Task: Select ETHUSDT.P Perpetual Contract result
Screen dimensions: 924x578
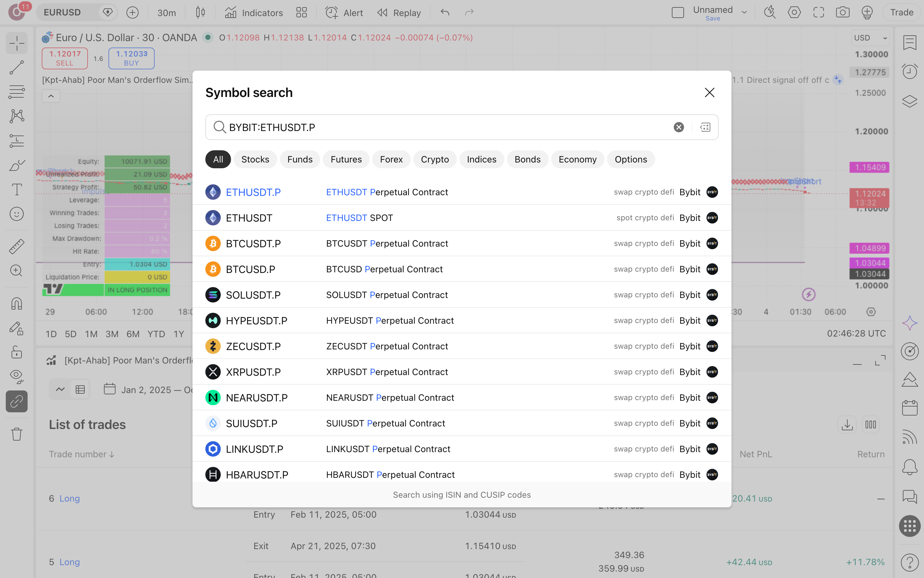Action: (462, 192)
